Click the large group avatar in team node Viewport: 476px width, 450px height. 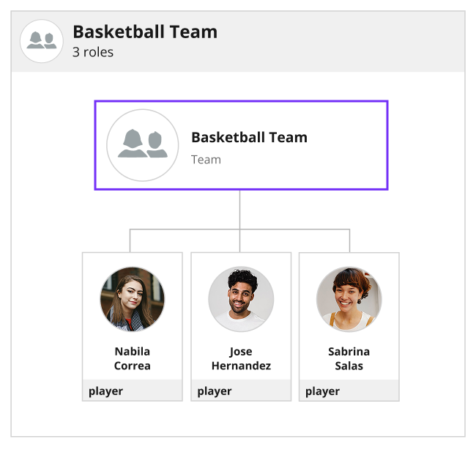coord(143,145)
